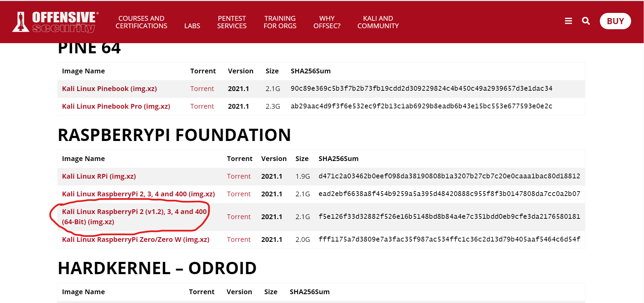Click Torrent link for Pinebook
644x303 pixels.
[202, 89]
